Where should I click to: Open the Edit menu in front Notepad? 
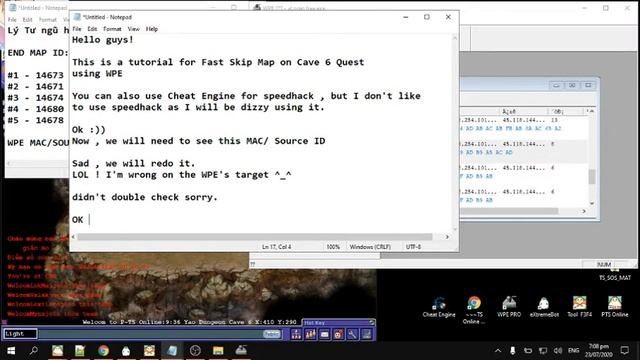(92, 29)
